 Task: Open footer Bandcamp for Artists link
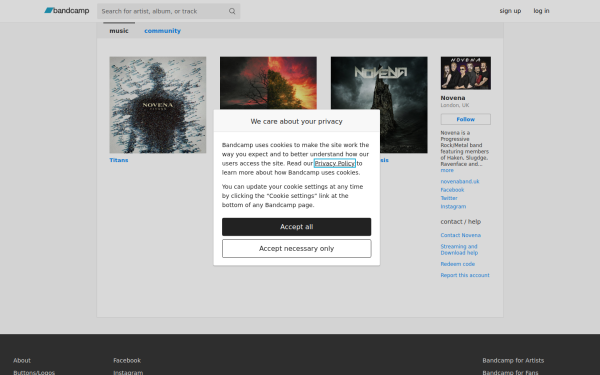pos(513,360)
